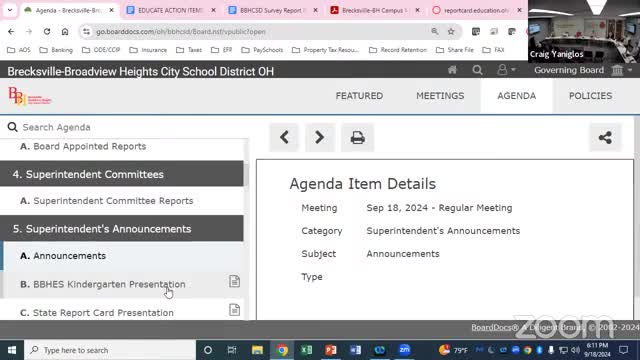Click the Windows taskbar search box

point(110,350)
